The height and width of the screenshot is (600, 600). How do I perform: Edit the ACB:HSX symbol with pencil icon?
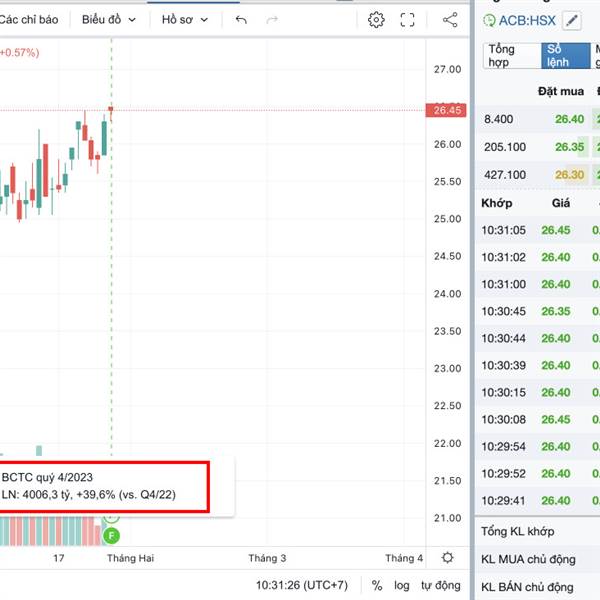pos(571,20)
